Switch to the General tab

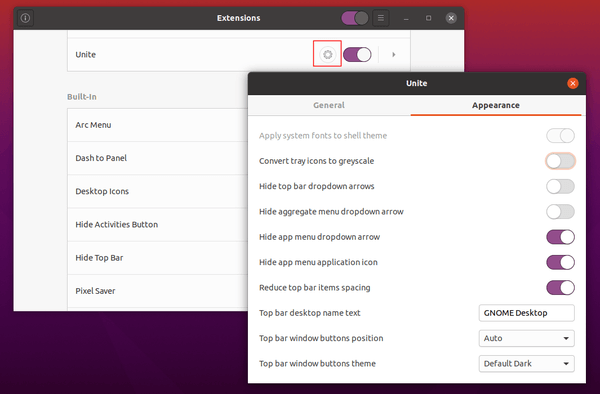329,105
